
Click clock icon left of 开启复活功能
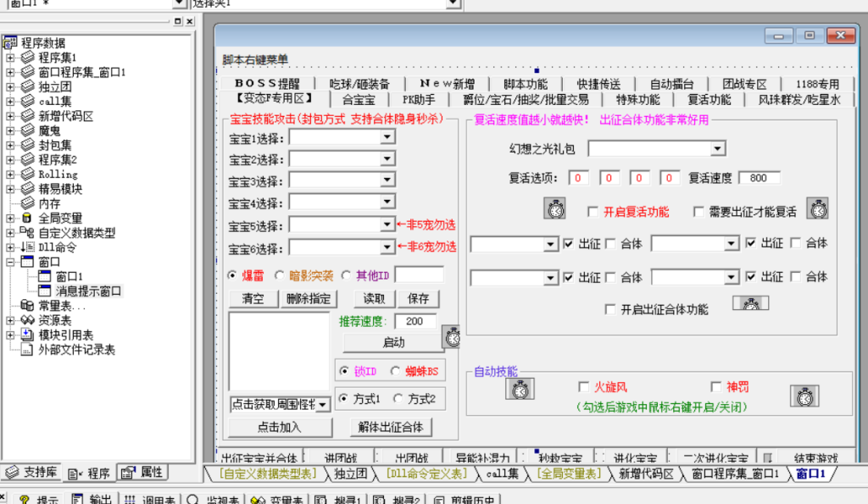coord(554,208)
